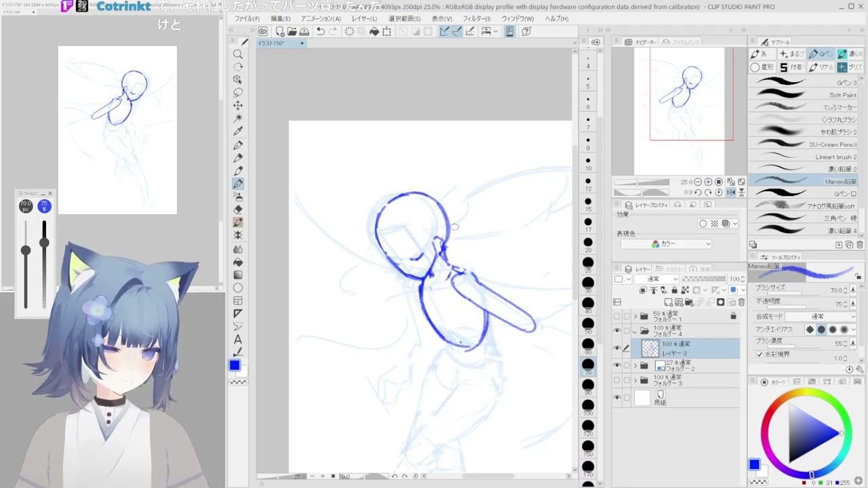
Task: Select SU-Cream Pencil brush
Action: 804,144
